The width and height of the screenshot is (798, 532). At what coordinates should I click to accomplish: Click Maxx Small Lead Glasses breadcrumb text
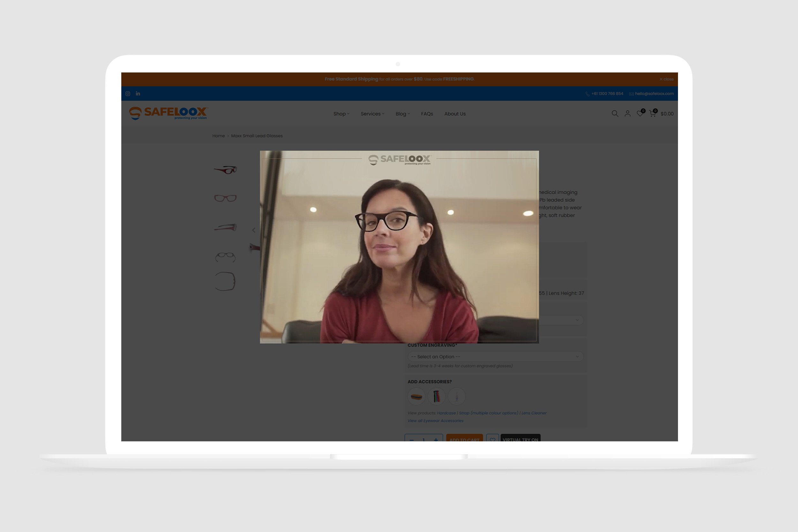(x=257, y=136)
